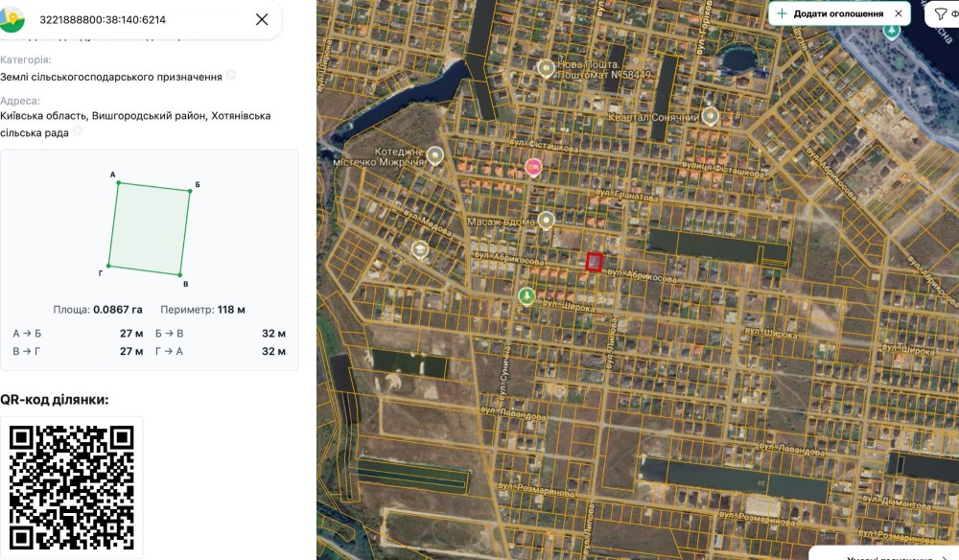Clear the cadastral number search field

click(262, 19)
